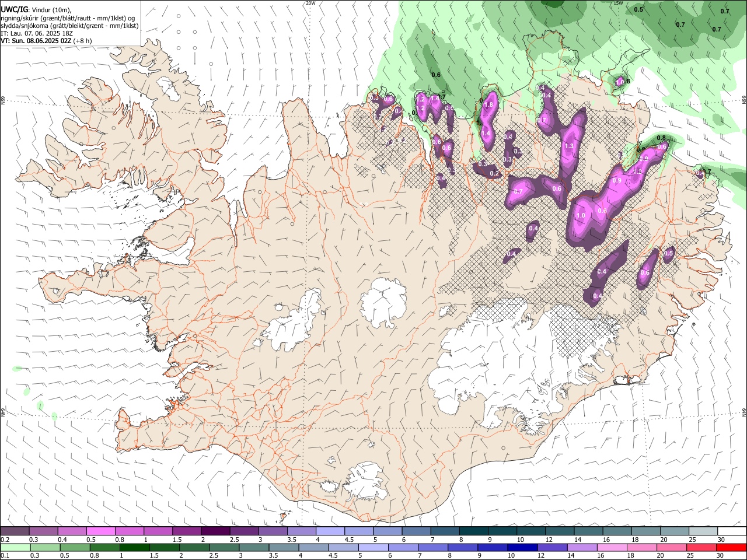Select the '1.3' snowfall value on the map

[x=570, y=146]
